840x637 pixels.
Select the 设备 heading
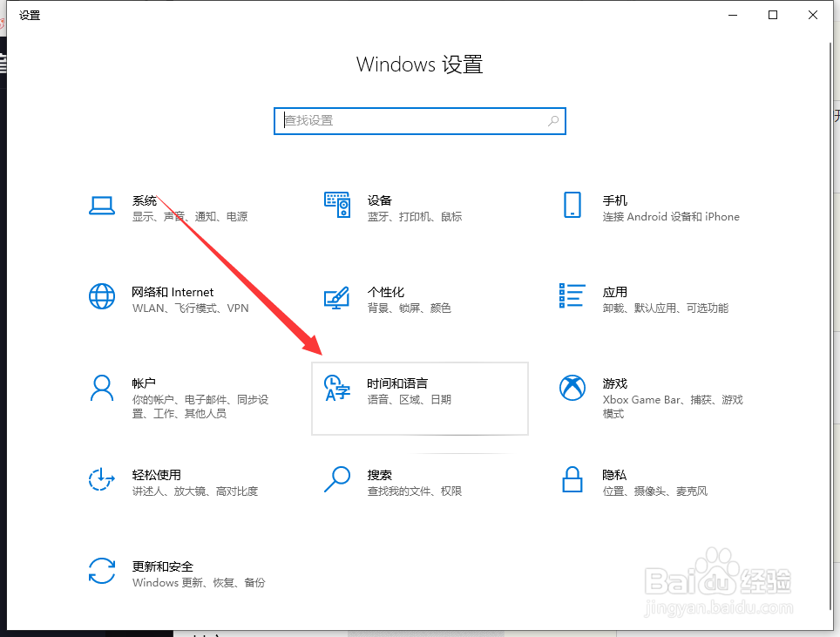click(379, 200)
